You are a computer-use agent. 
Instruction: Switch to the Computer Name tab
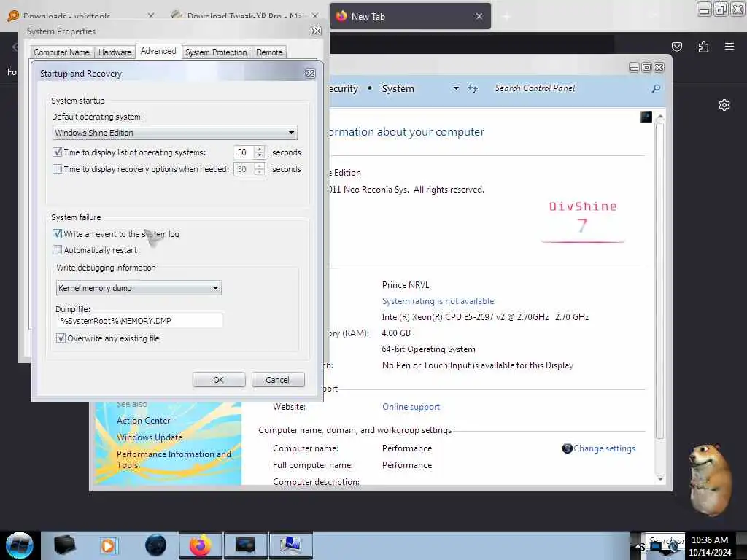61,52
